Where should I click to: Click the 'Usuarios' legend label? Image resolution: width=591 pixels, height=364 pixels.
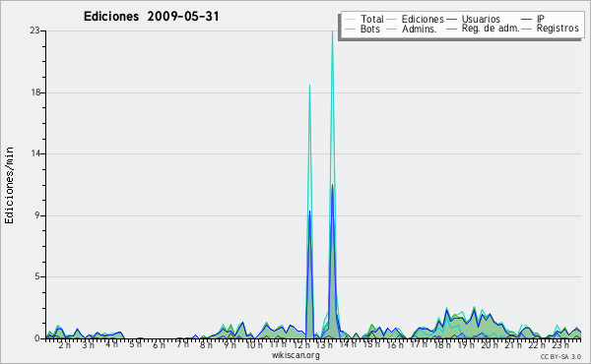(x=481, y=19)
